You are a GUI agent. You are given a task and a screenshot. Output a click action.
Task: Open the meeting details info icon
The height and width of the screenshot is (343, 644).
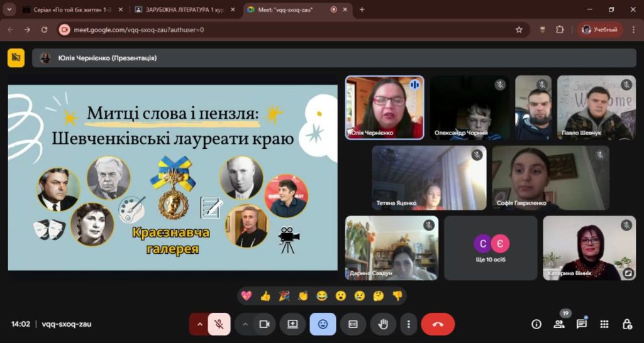point(536,324)
